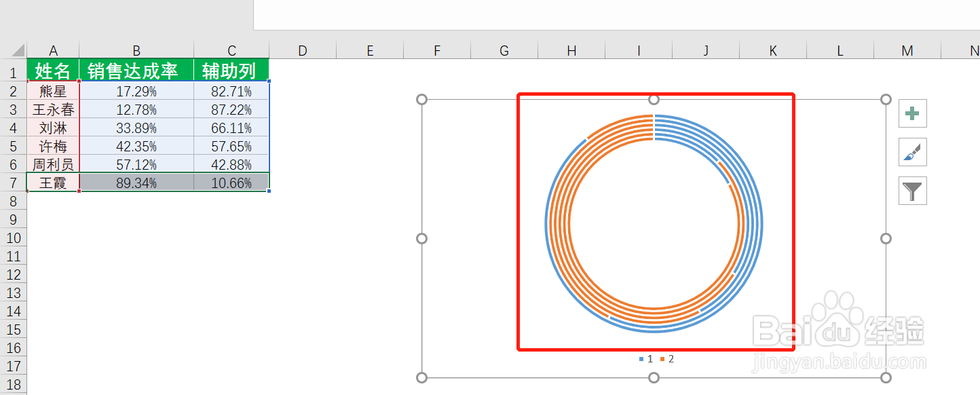
Task: Click the cell showing 10.66%
Action: click(x=231, y=183)
